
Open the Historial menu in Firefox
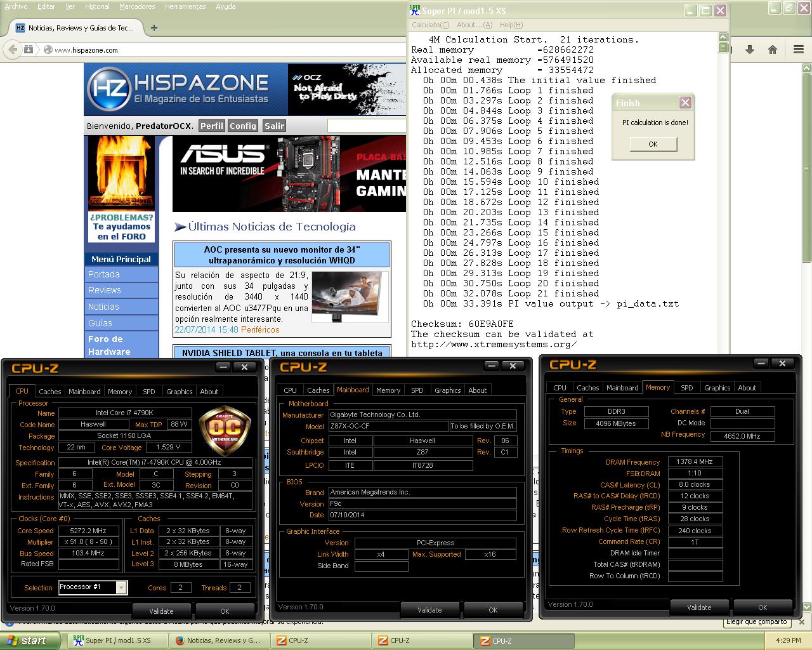pyautogui.click(x=97, y=6)
